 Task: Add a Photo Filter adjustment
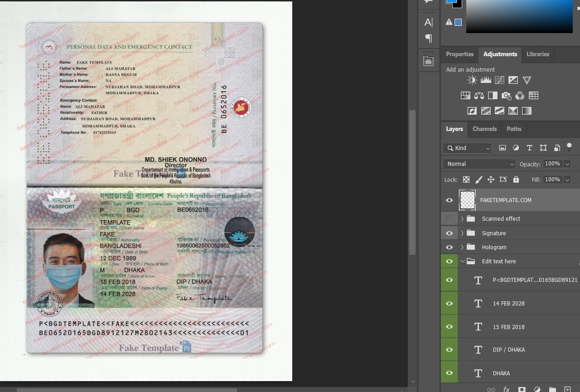coord(506,96)
